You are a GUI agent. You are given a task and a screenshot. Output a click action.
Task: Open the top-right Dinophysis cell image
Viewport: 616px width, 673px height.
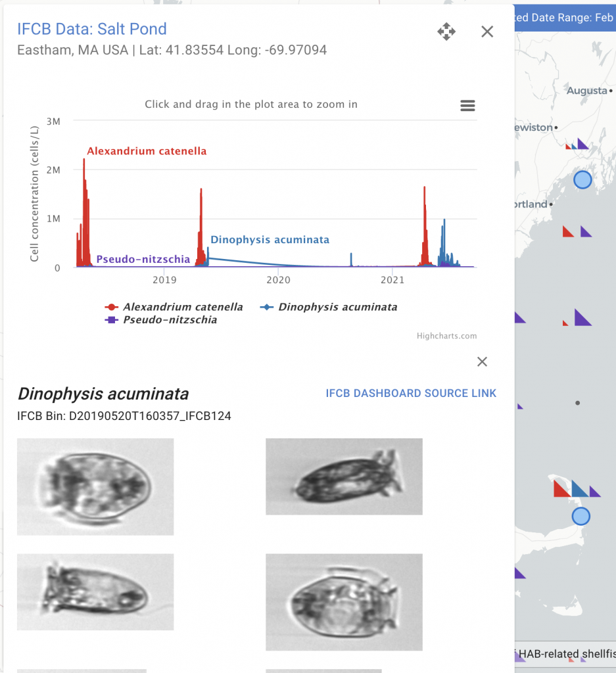pos(344,476)
